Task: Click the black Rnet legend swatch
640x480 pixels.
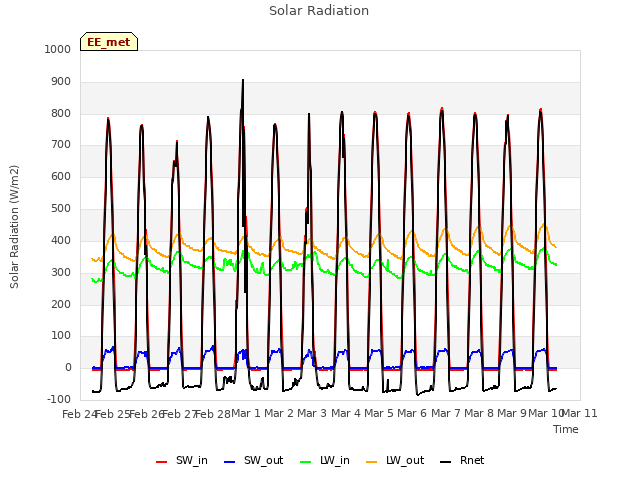Action: point(446,462)
